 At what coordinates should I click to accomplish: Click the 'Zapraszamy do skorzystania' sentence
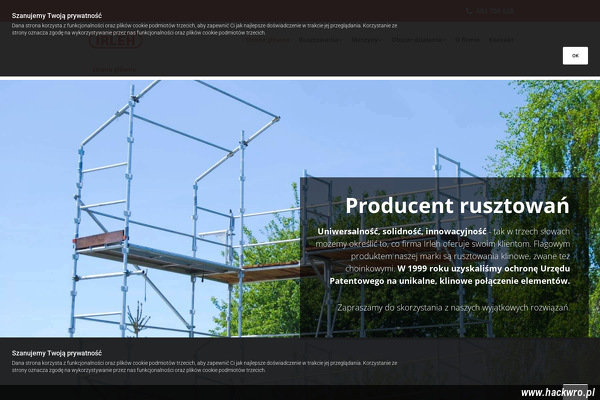tap(453, 308)
